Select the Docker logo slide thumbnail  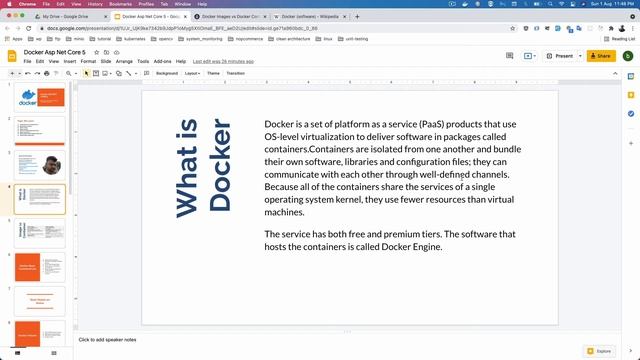coord(40,97)
